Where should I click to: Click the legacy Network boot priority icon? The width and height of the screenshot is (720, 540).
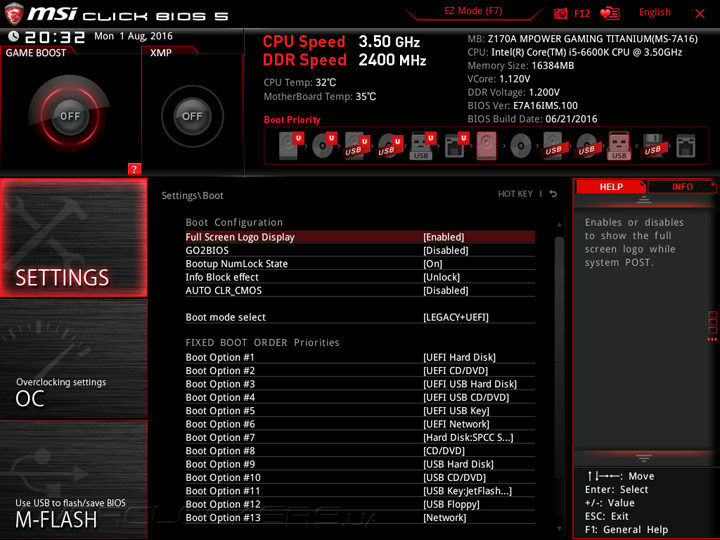point(686,146)
